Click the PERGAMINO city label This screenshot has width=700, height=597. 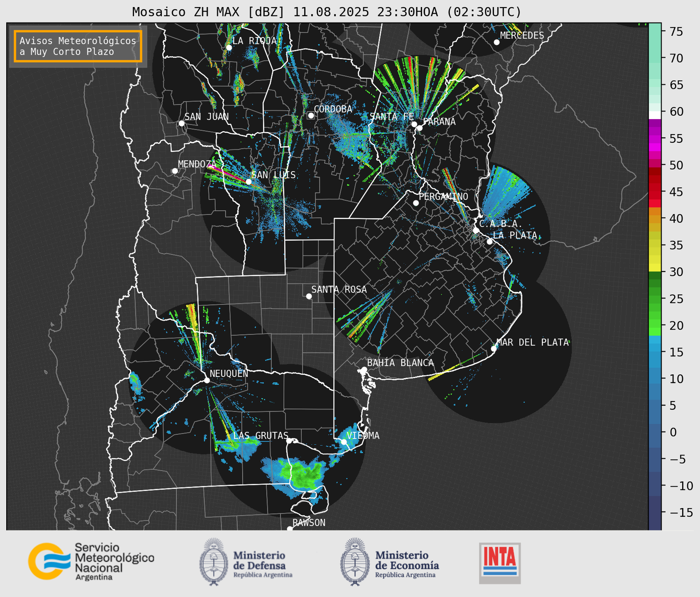(444, 196)
